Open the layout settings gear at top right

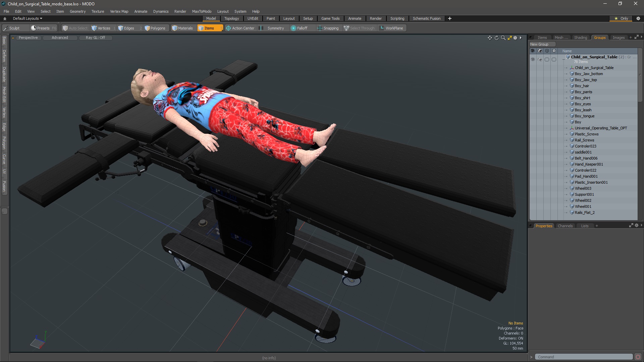tap(638, 18)
